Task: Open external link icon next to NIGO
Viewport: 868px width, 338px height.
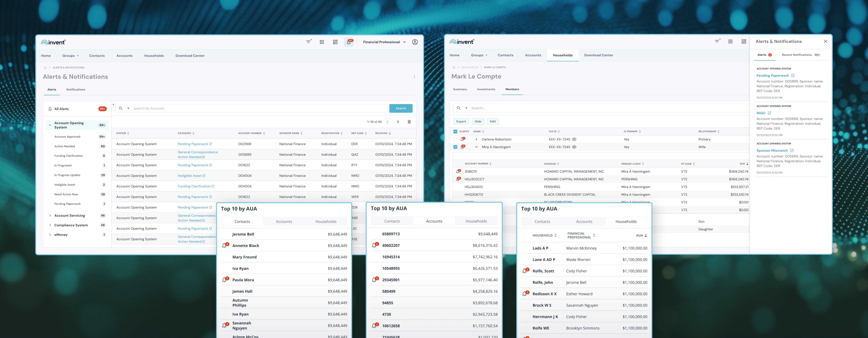Action: [769, 113]
